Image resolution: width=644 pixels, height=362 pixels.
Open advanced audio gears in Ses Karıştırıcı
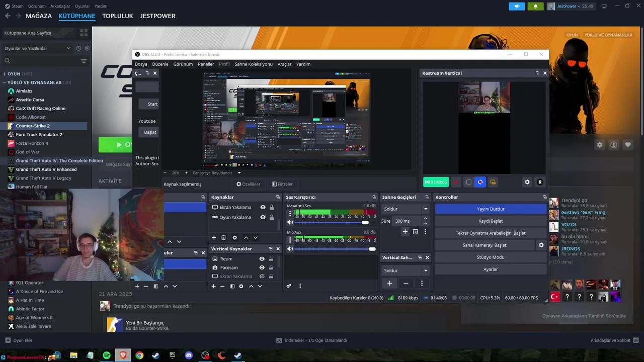click(x=289, y=286)
